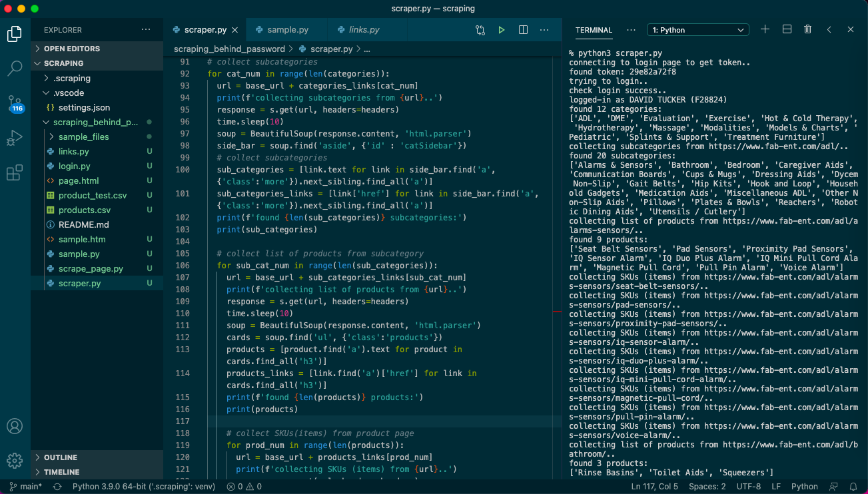
Task: Close the terminal panel
Action: (x=851, y=29)
